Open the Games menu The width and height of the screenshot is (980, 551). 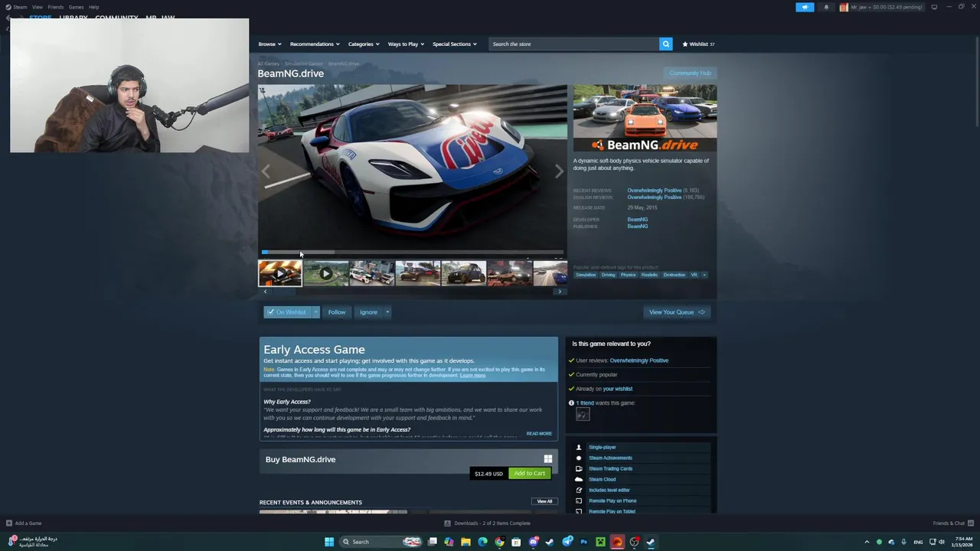[x=76, y=7]
